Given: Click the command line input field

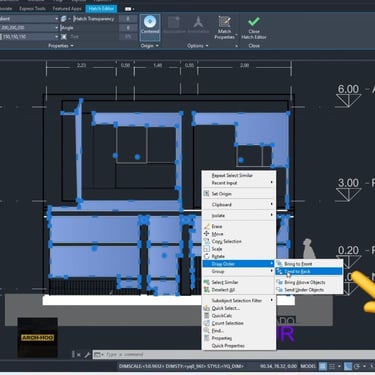Looking at the screenshot, I should coord(233,354).
